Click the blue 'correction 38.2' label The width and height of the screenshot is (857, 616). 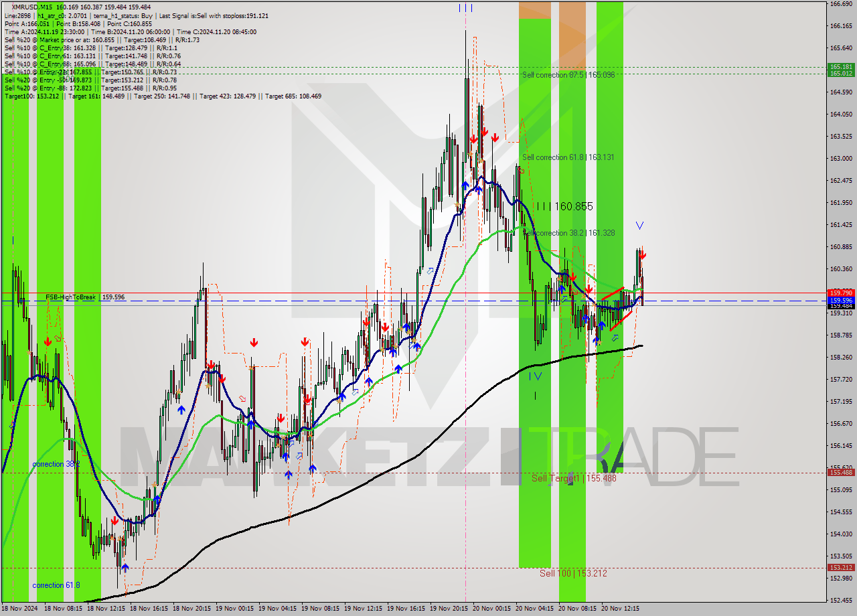[56, 464]
